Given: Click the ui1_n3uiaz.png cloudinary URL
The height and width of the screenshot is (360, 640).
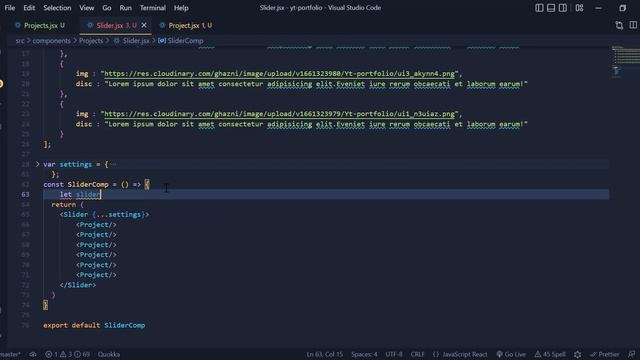Looking at the screenshot, I should tap(279, 114).
